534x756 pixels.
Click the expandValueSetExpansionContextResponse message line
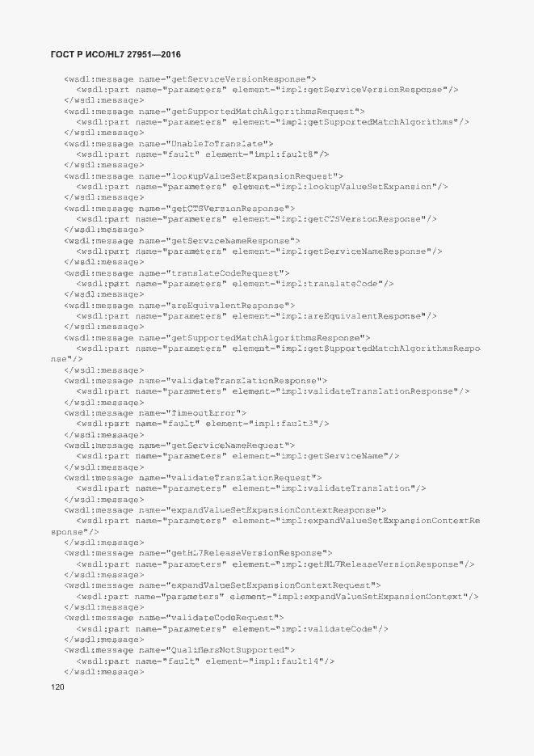coord(225,509)
